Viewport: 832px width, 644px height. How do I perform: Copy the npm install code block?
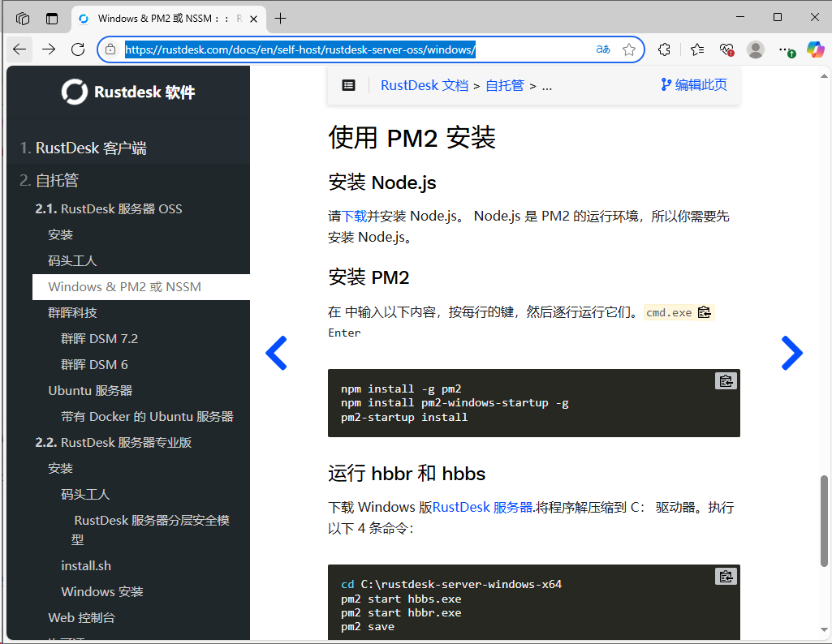pos(726,381)
